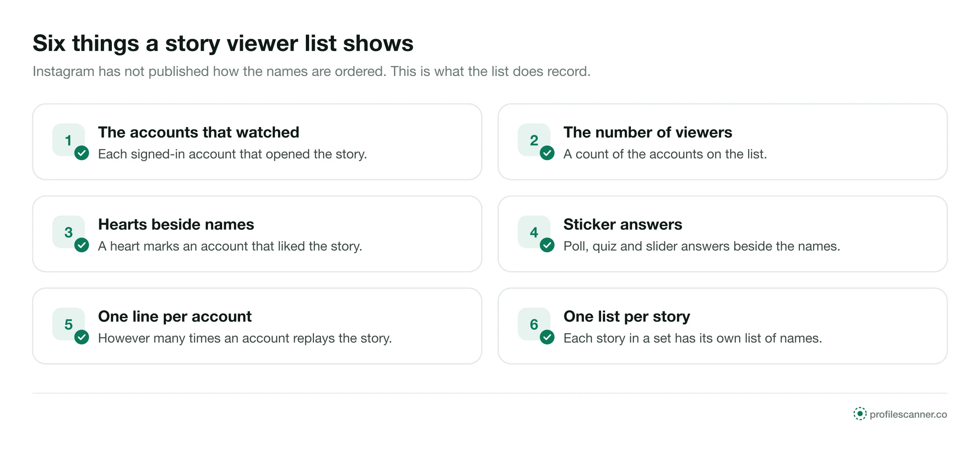Click the profilescanner.co logo icon
This screenshot has height=454, width=980.
coord(860,414)
